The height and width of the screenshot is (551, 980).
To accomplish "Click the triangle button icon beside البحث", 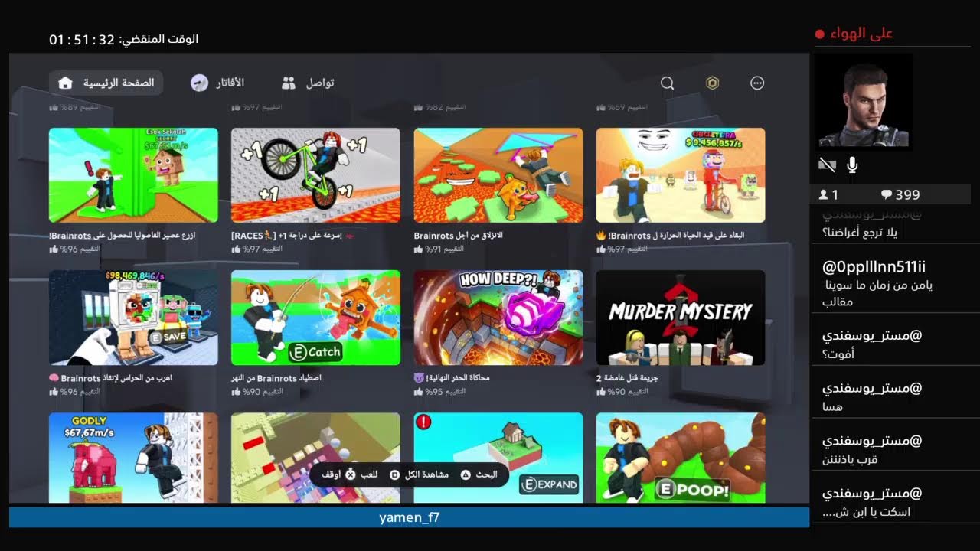I will tap(465, 474).
